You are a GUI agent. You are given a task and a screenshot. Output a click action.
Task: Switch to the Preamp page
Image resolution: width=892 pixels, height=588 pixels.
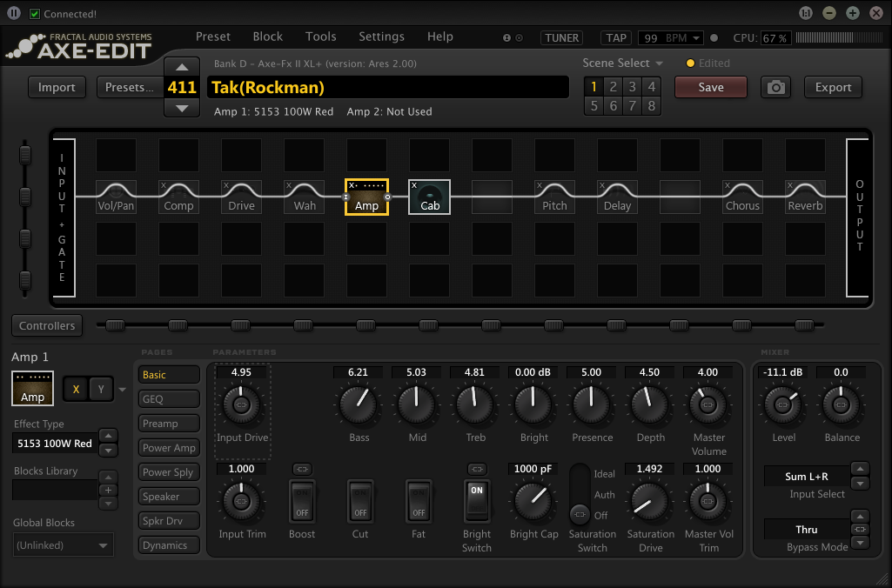(x=169, y=423)
